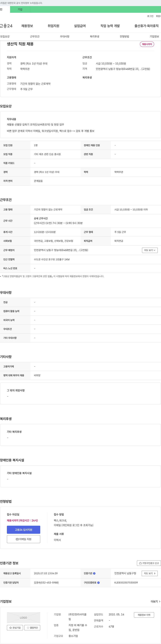Open 채용정보 이력 button
This screenshot has height=644, width=161.
(x=144, y=615)
